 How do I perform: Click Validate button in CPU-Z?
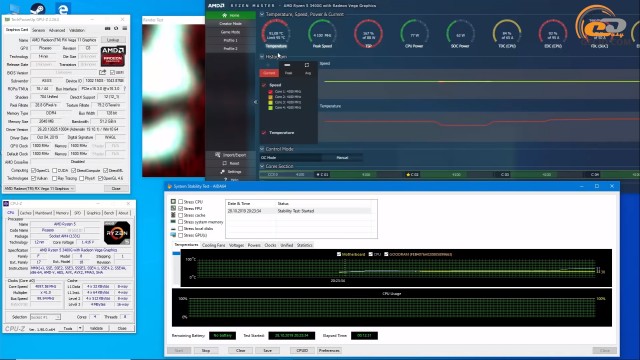[96, 328]
